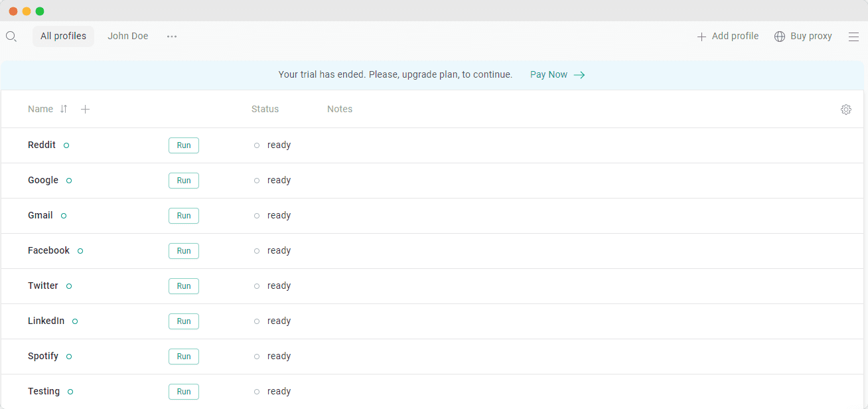Viewport: 868px width, 409px height.
Task: Click the circle indicator next to Spotify
Action: pos(69,357)
